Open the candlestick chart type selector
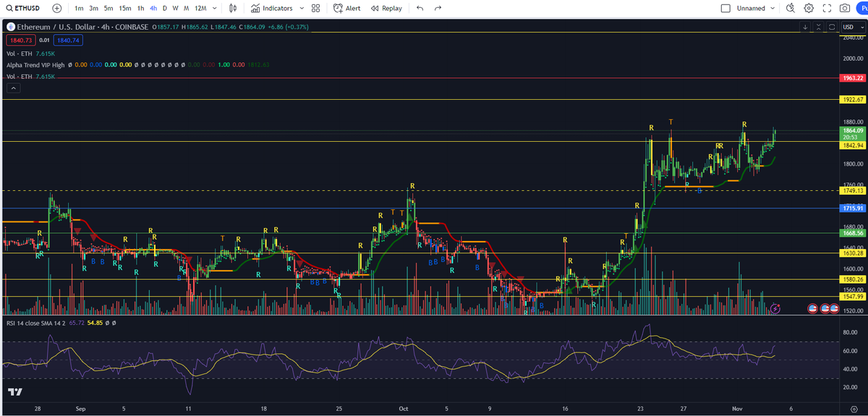868x416 pixels. 232,8
